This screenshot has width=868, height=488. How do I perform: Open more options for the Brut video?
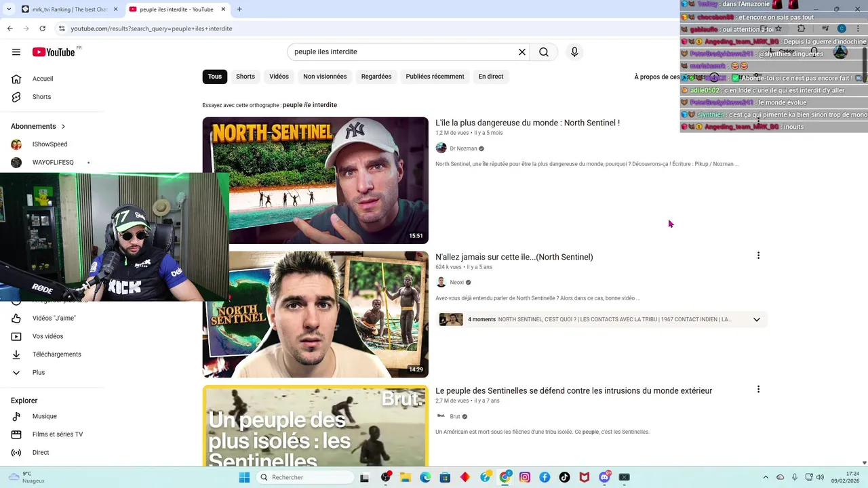coord(758,390)
